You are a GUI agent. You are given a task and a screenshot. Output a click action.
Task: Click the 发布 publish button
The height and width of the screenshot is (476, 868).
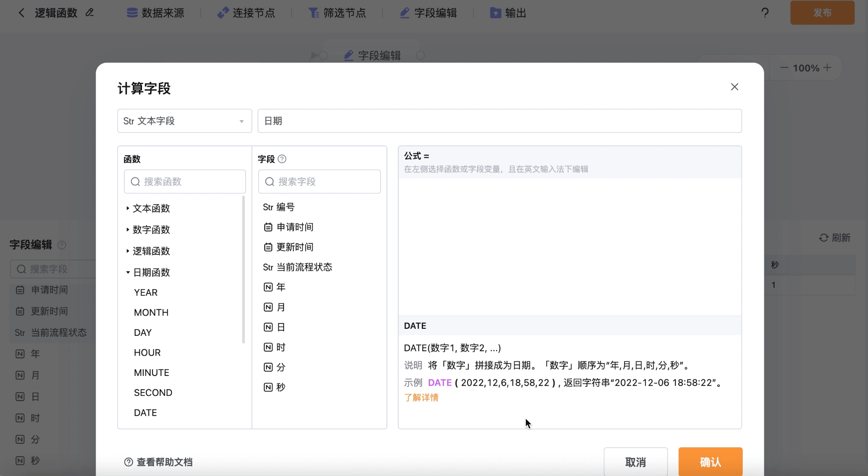[822, 13]
